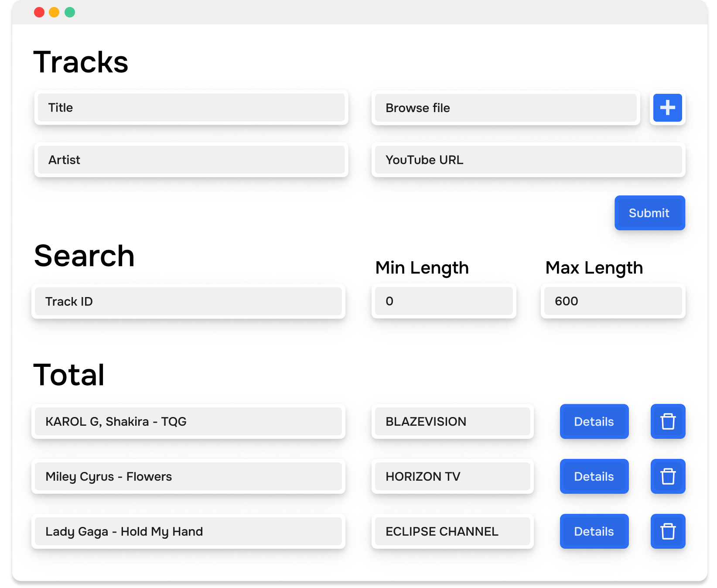Click the ECLIPSE CHANNEL text box
717x588 pixels.
[452, 531]
